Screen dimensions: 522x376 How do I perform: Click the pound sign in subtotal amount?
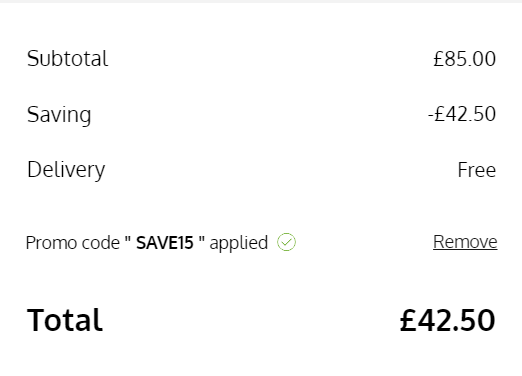(x=438, y=59)
